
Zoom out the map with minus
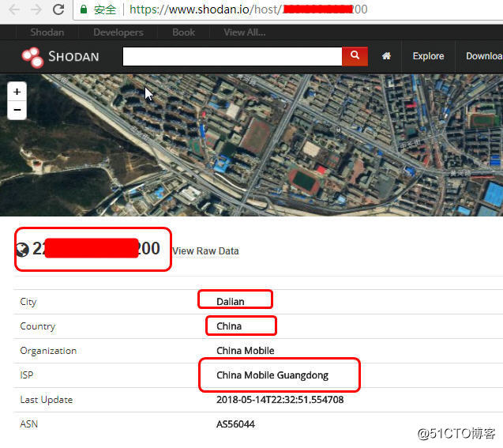17,110
